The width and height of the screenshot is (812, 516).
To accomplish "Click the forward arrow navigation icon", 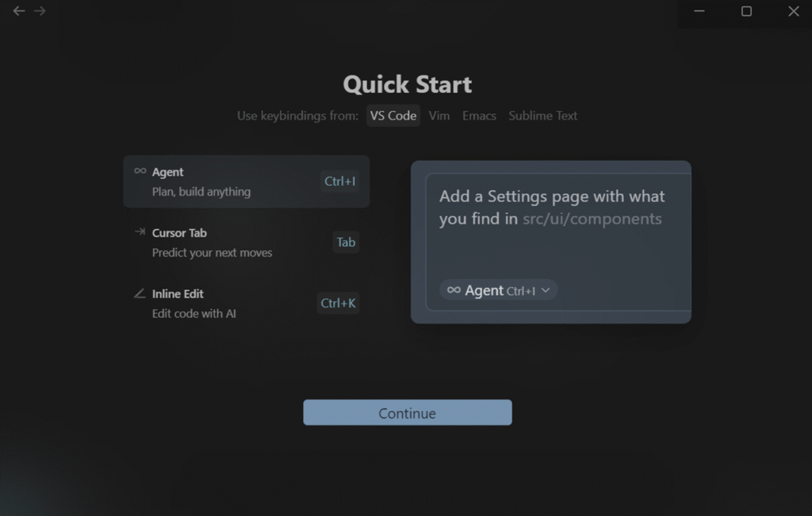I will tap(40, 11).
